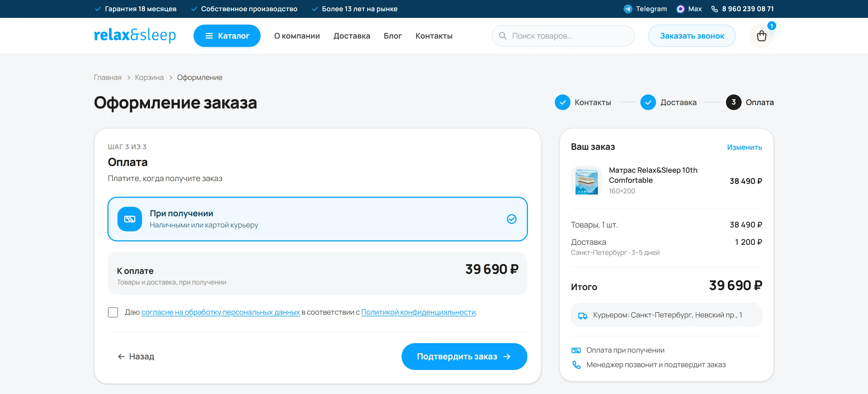Click the Изменить link in order summary
The image size is (868, 394).
pos(744,147)
